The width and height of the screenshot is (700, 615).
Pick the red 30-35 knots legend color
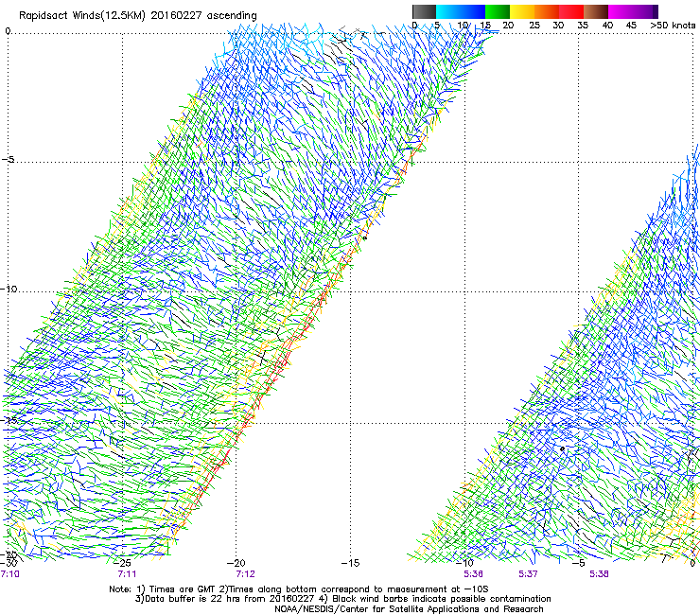coord(571,11)
